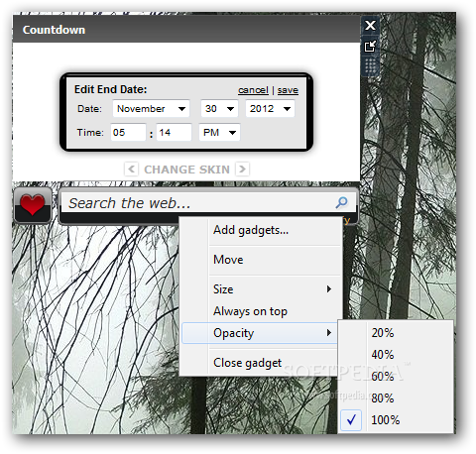This screenshot has height=454, width=476.
Task: Choose Close gadget from the menu
Action: tap(261, 363)
